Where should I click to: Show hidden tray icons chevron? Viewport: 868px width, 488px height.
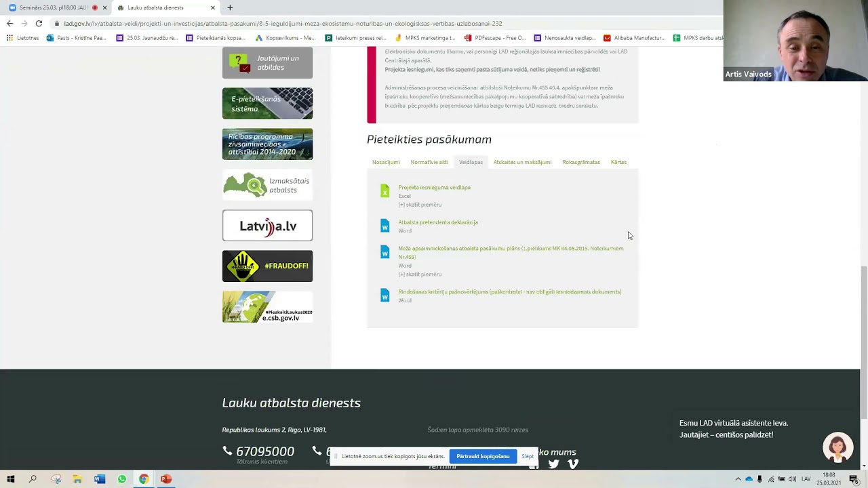tap(738, 479)
